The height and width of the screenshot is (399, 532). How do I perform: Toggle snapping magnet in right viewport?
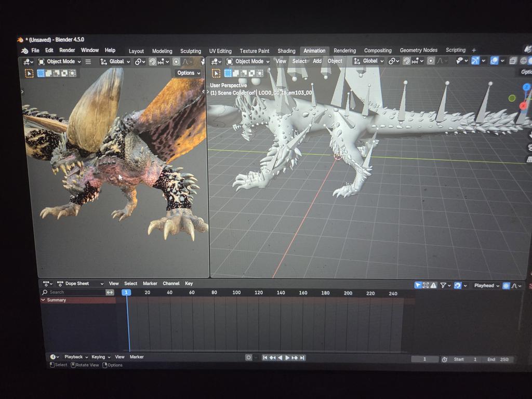click(406, 61)
